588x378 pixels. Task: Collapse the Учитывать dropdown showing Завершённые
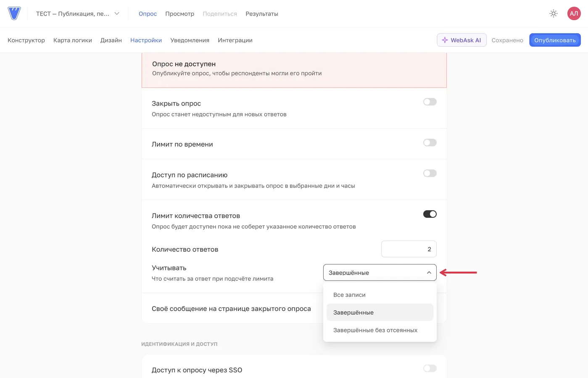tap(380, 272)
